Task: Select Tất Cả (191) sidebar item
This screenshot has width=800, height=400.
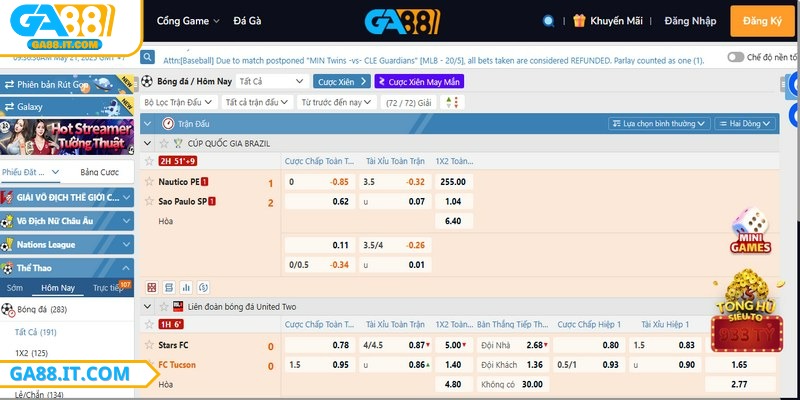Action: pyautogui.click(x=36, y=332)
